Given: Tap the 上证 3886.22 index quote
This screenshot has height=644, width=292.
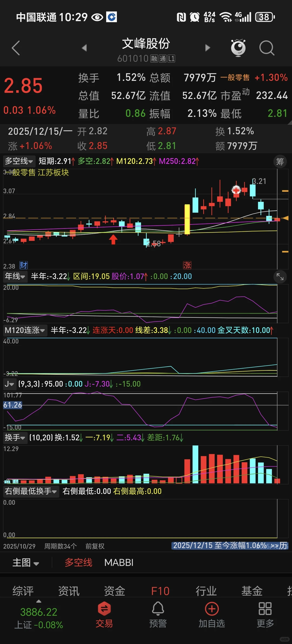Looking at the screenshot, I should point(39,618).
